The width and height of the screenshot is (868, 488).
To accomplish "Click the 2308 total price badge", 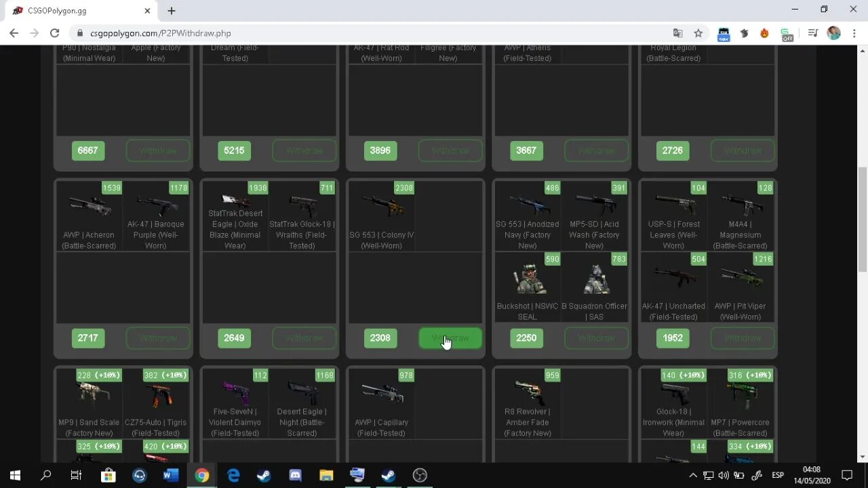I will 380,338.
